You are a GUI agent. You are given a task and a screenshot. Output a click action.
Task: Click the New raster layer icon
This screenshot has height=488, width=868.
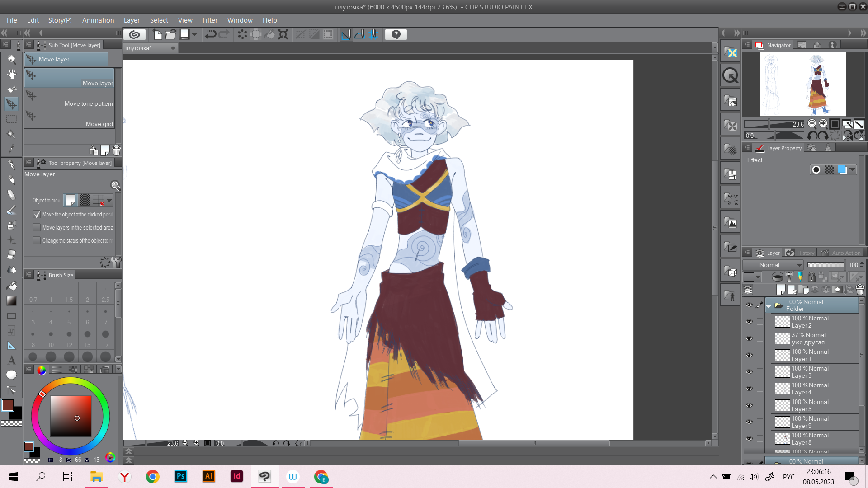[781, 290]
